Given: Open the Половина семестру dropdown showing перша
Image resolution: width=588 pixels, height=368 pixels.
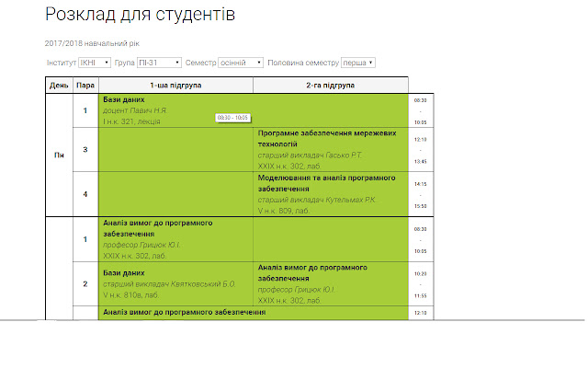Looking at the screenshot, I should pos(358,63).
